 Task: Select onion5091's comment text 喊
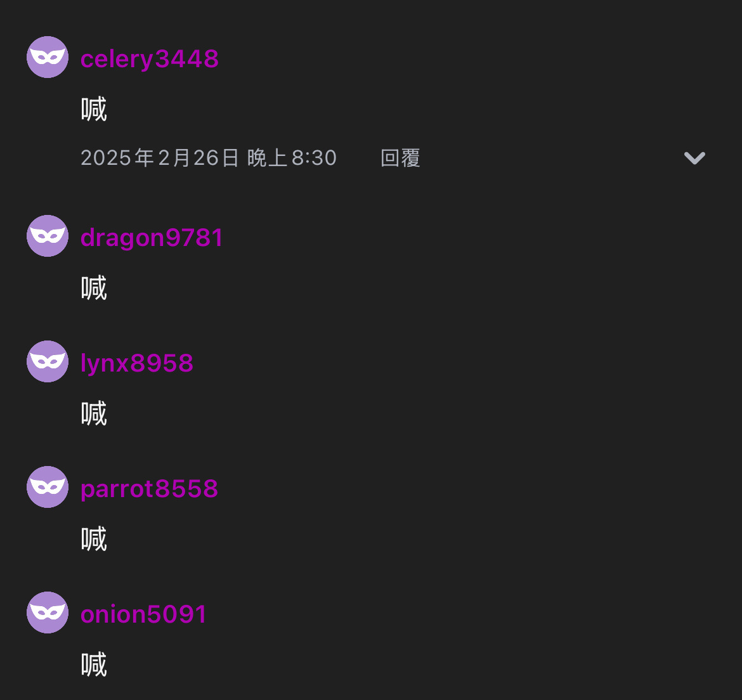(x=94, y=664)
